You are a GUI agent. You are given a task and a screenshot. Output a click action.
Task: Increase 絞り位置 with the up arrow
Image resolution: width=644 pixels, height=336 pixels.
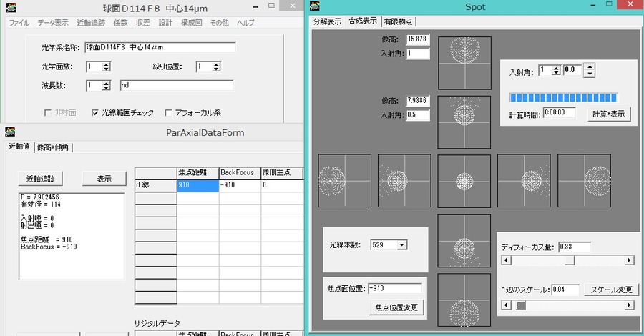coord(216,64)
